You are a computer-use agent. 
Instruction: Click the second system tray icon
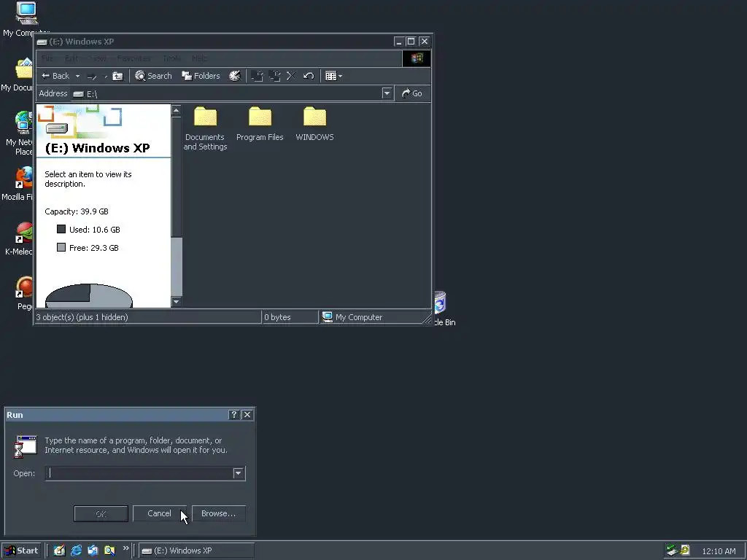click(x=685, y=551)
